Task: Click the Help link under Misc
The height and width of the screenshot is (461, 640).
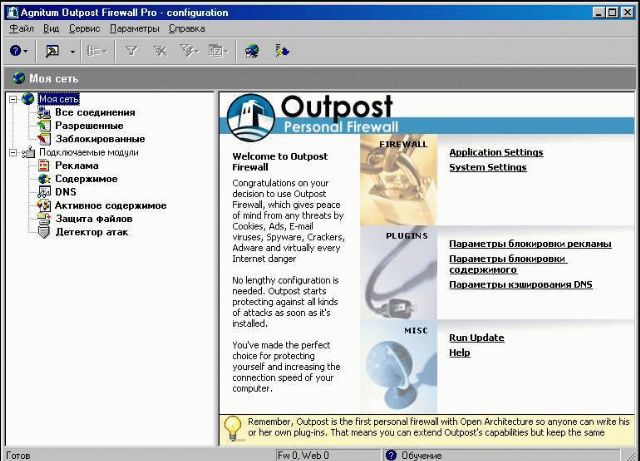Action: 460,353
